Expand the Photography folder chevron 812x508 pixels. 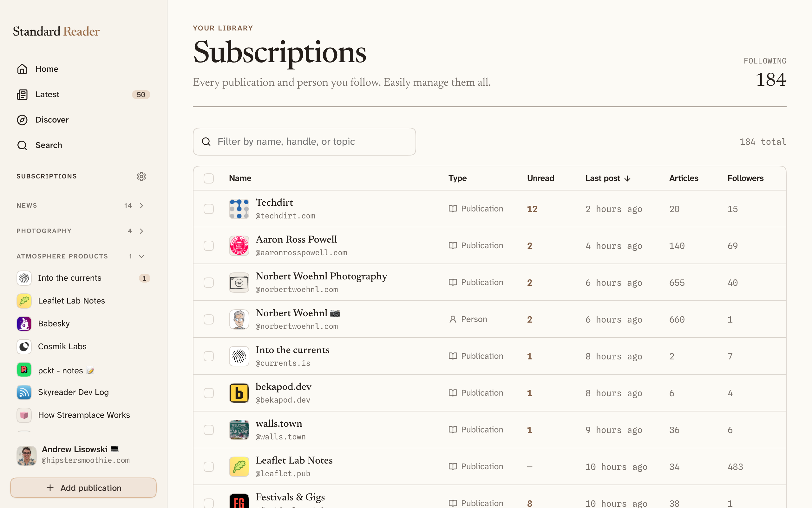tap(141, 231)
